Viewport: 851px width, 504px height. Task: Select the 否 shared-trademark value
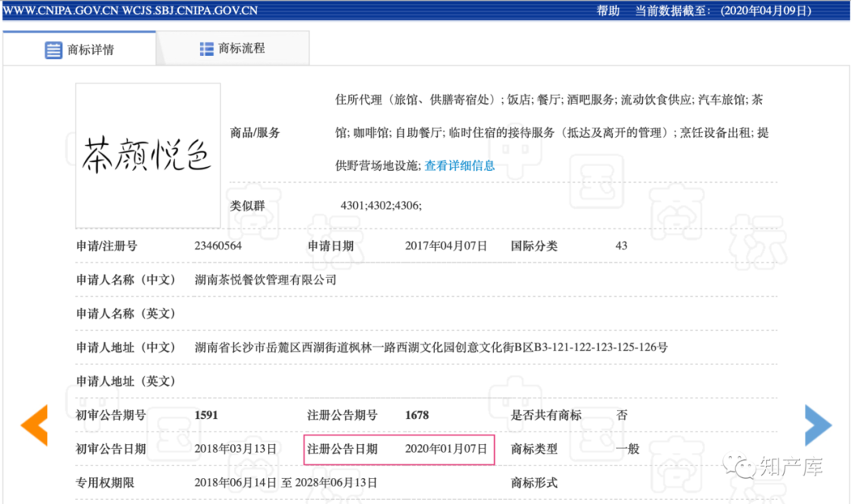click(622, 415)
